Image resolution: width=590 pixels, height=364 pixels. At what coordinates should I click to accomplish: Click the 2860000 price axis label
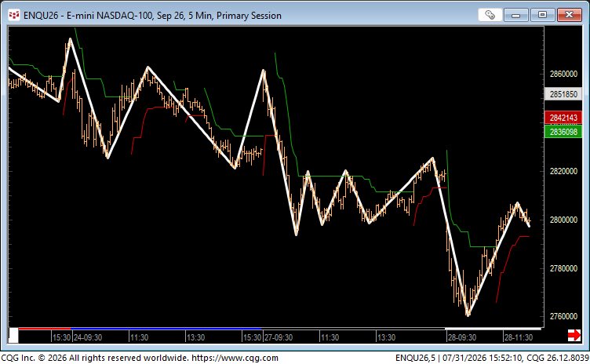pyautogui.click(x=563, y=74)
